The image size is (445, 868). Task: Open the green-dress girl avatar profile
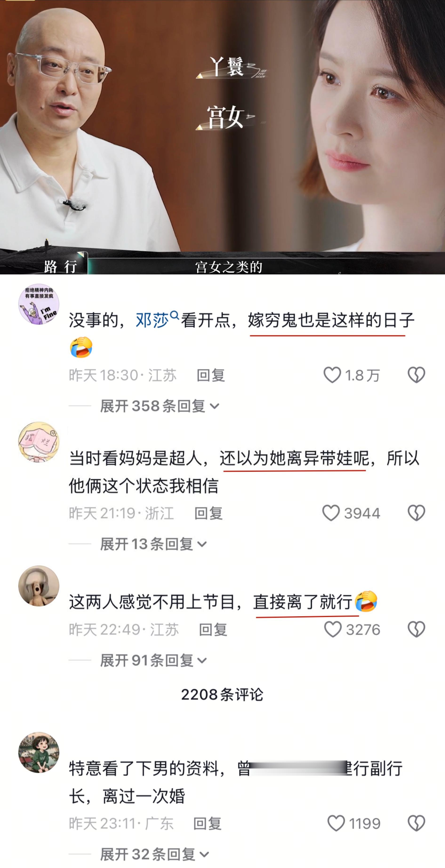click(x=39, y=752)
